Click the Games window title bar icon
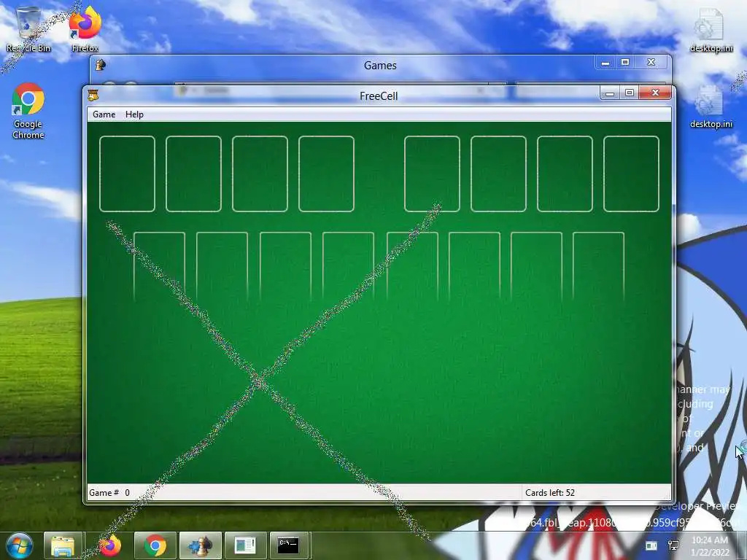 coord(100,65)
